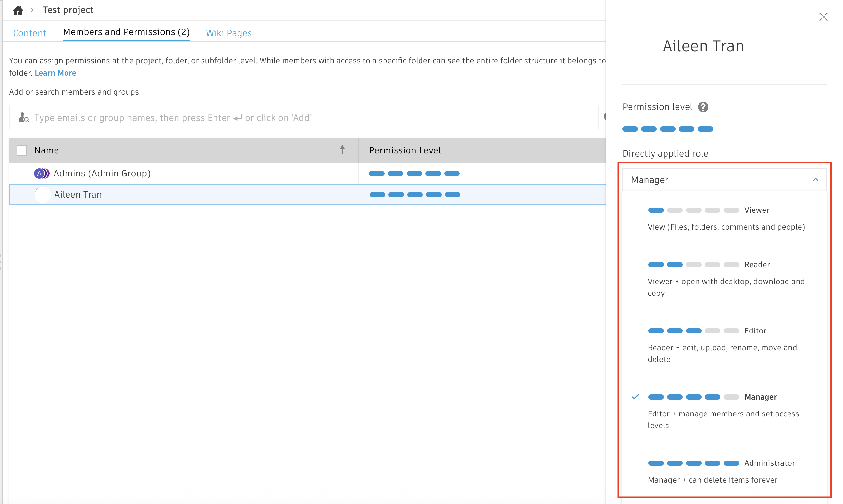Open the Wiki Pages tab
Image resolution: width=843 pixels, height=504 pixels.
tap(228, 33)
